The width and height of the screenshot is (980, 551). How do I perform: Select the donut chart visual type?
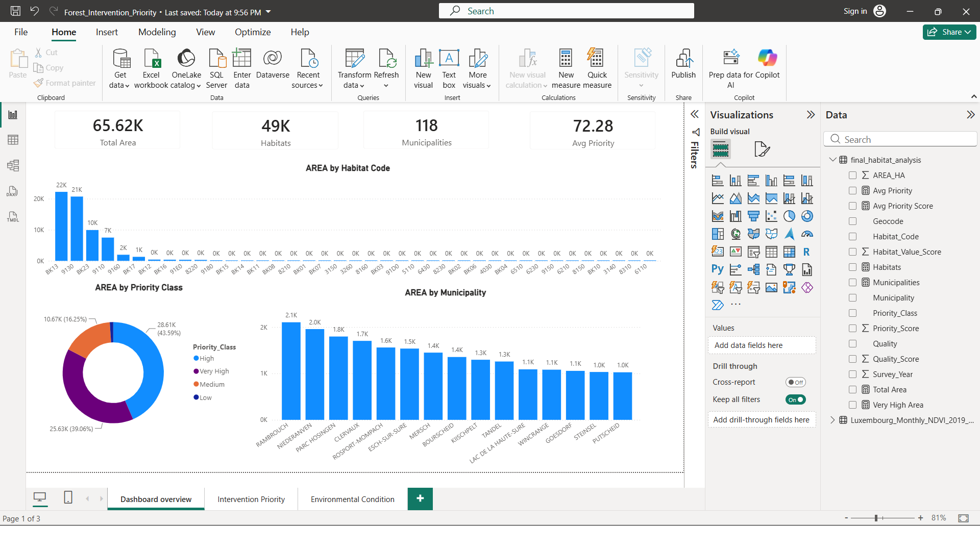coord(807,216)
